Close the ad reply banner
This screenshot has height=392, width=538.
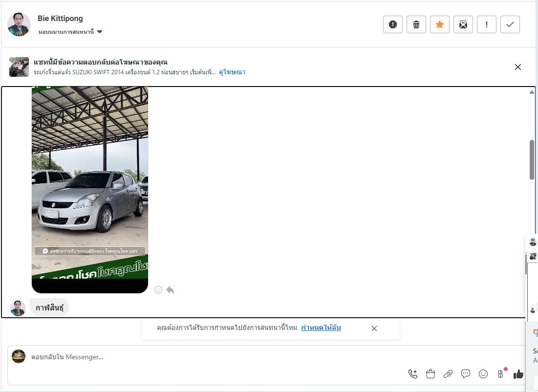(x=518, y=67)
